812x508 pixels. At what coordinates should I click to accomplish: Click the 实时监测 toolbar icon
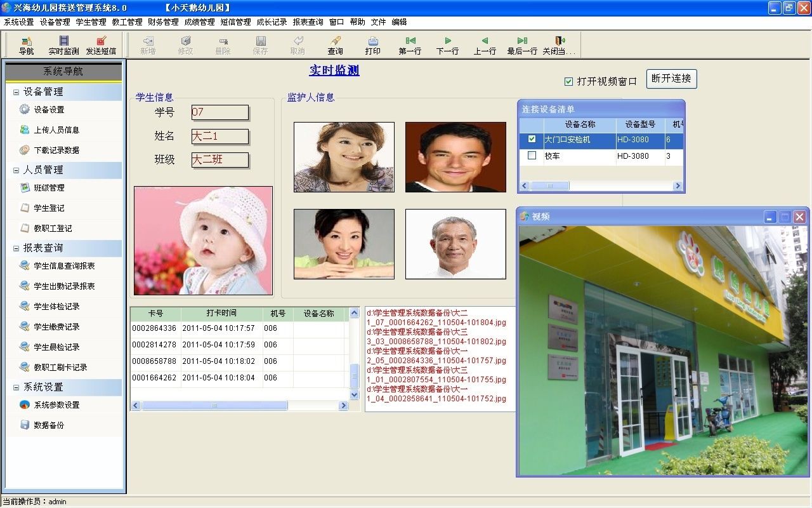pyautogui.click(x=63, y=45)
